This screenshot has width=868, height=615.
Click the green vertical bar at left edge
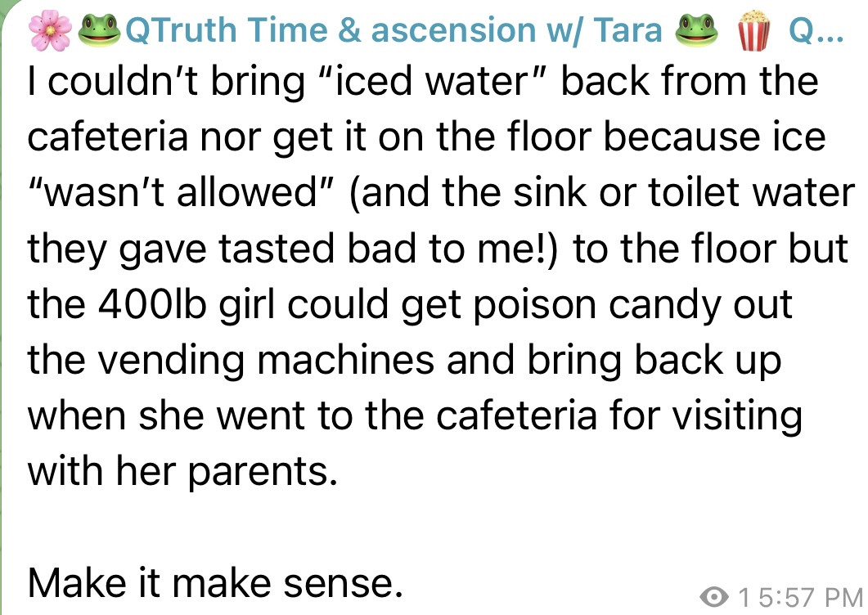(x=2, y=327)
